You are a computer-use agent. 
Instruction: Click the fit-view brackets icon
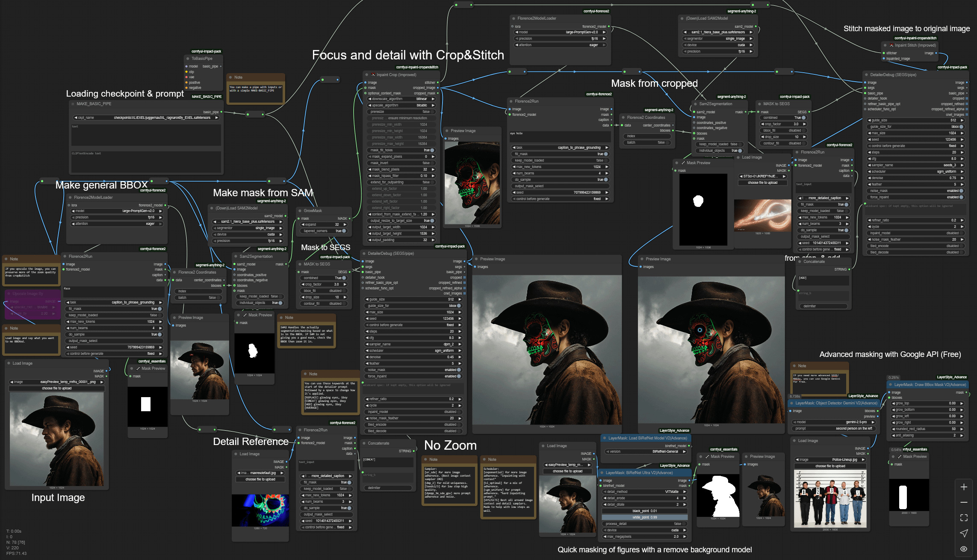tap(964, 518)
